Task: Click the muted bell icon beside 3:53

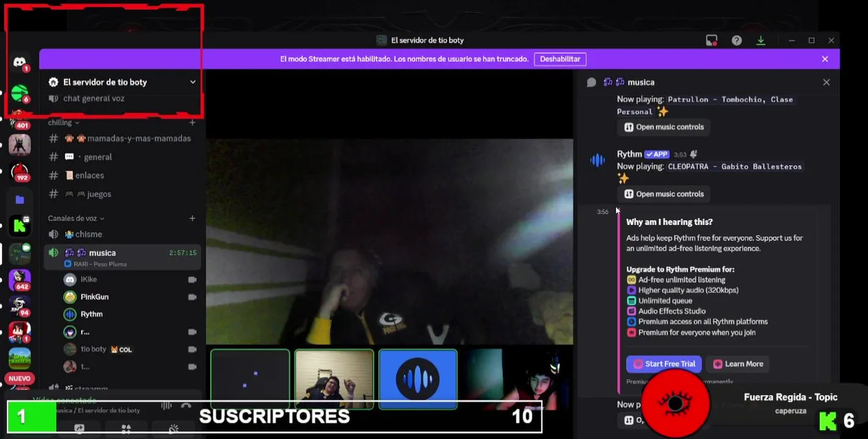Action: 693,154
